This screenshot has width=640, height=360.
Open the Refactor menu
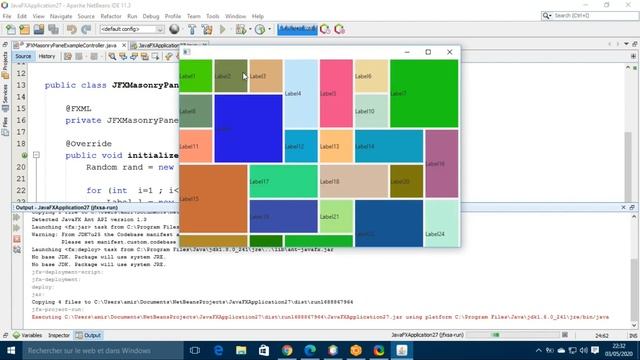(111, 16)
